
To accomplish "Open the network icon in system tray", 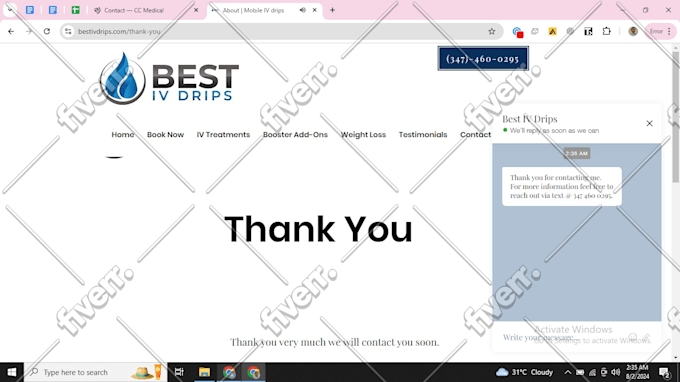I will click(x=592, y=372).
